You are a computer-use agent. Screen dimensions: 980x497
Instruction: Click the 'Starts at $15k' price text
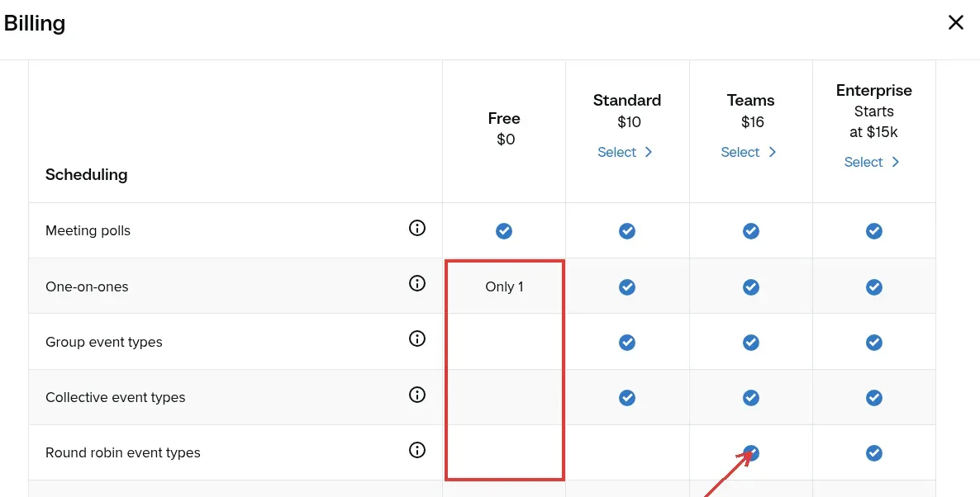point(873,121)
